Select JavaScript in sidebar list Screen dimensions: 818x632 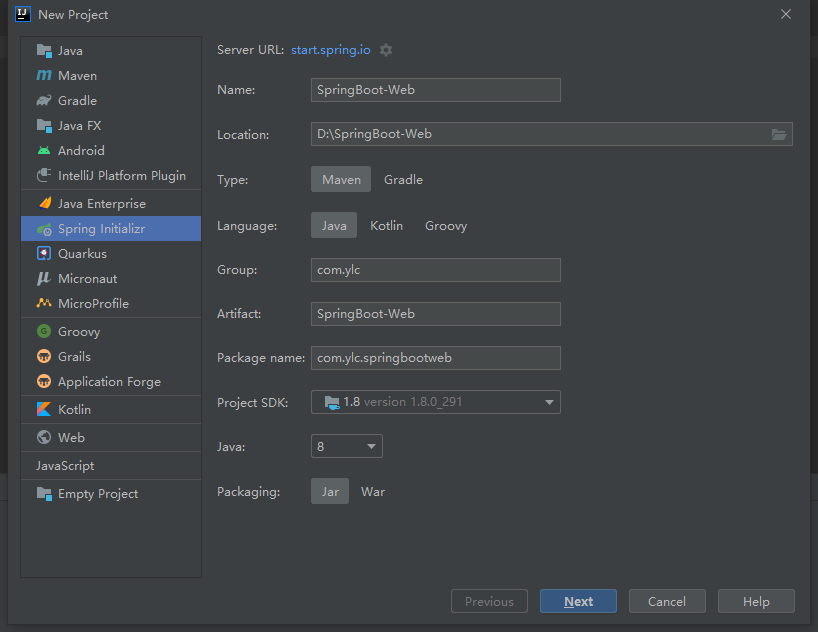click(111, 466)
